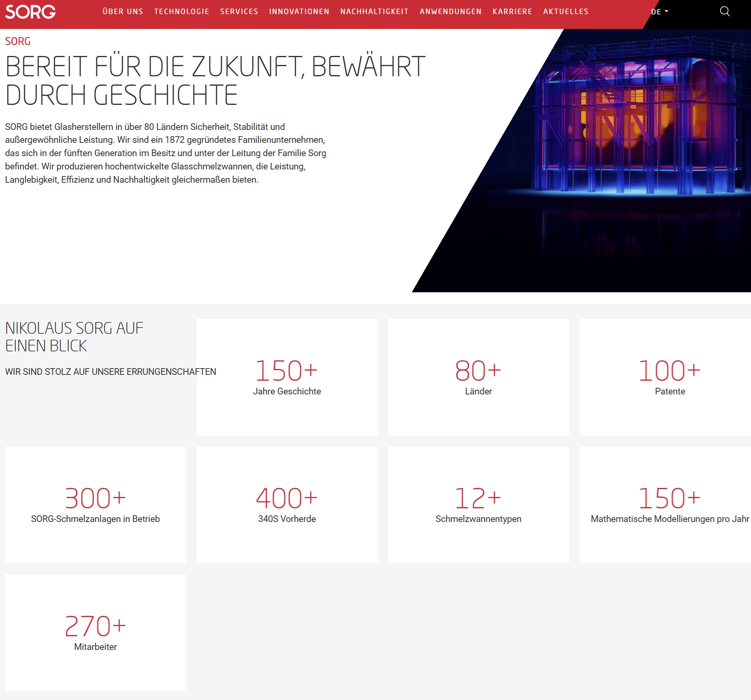Select the 400+ 340S Vorherde card

pyautogui.click(x=286, y=505)
